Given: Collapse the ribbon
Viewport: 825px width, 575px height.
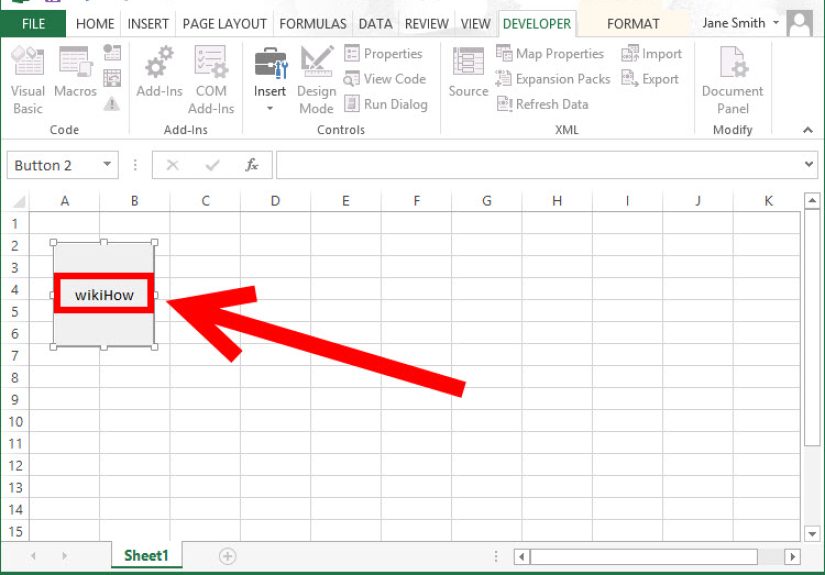Looking at the screenshot, I should coord(808,129).
